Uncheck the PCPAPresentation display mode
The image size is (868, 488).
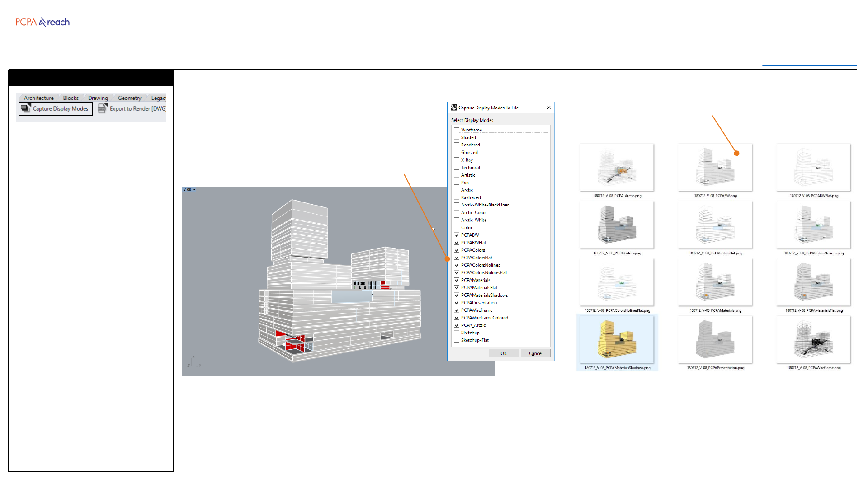457,303
